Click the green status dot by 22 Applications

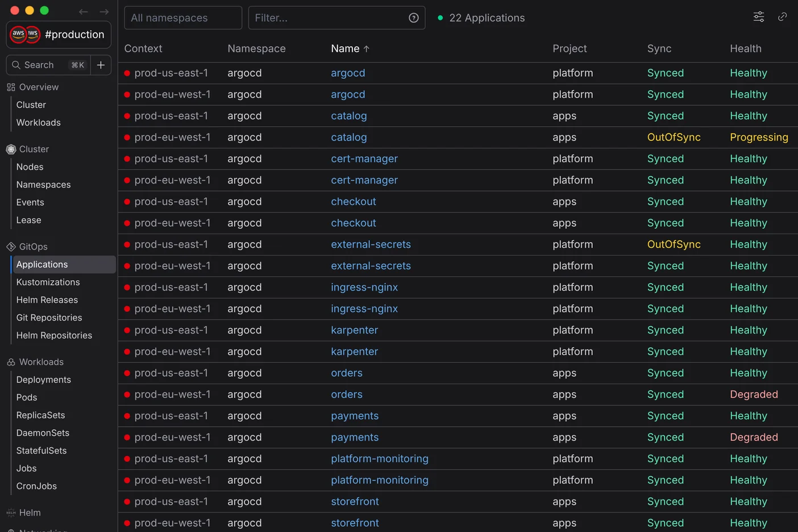point(440,18)
